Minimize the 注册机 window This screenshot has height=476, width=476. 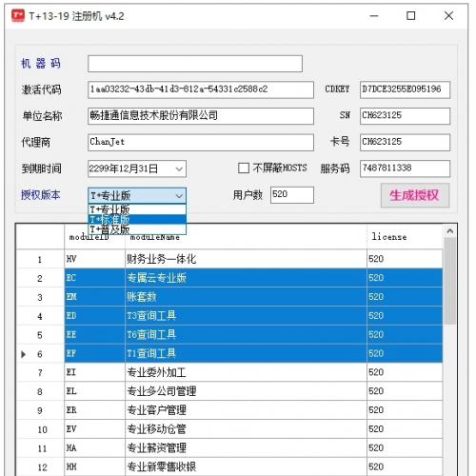374,15
